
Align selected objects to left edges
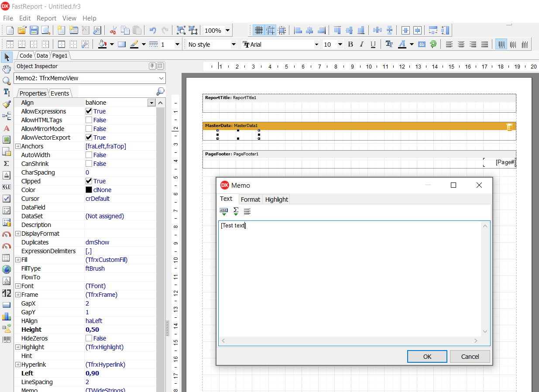[298, 30]
